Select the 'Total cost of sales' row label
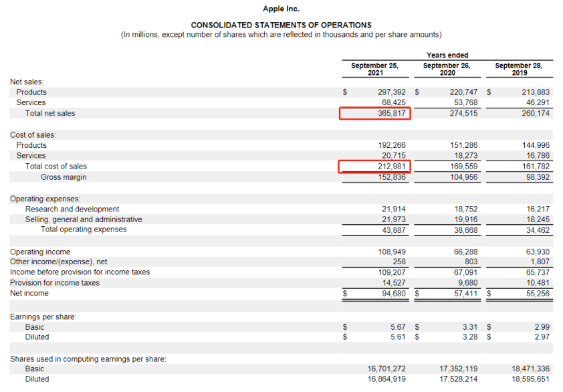This screenshot has width=563, height=392. point(56,167)
